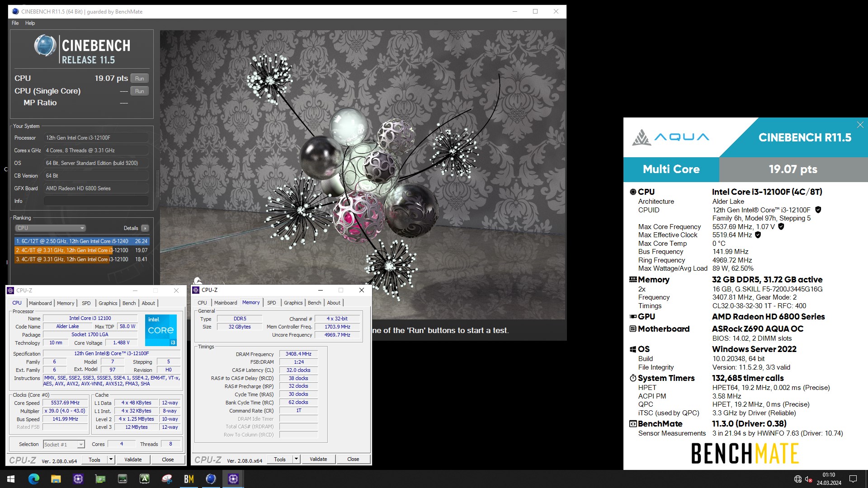Click the Core Voltage value 1.488 V
The image size is (868, 488).
pyautogui.click(x=121, y=343)
